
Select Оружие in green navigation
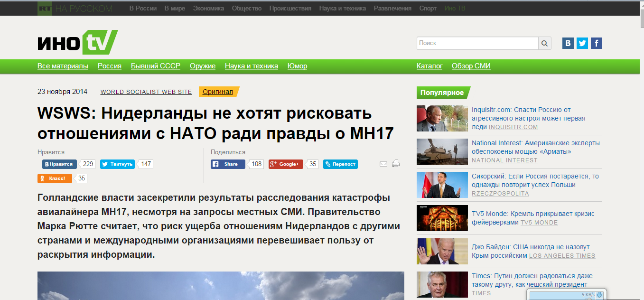click(x=203, y=66)
